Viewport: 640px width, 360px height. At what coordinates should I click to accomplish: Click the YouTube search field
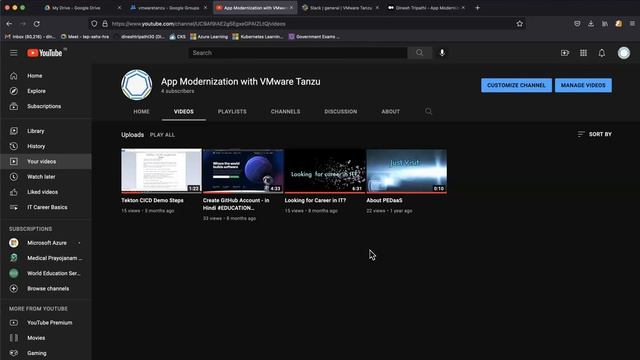click(x=298, y=53)
